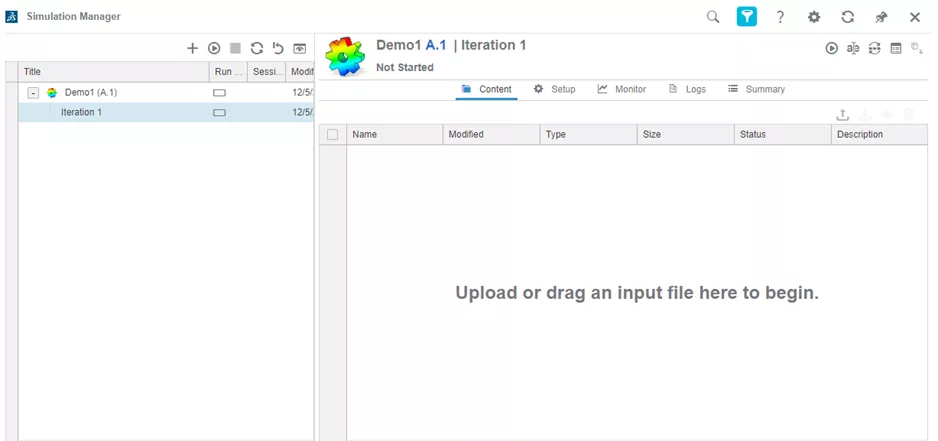Click the grayed icon left of the trash icon
938x441 pixels.
coord(887,114)
